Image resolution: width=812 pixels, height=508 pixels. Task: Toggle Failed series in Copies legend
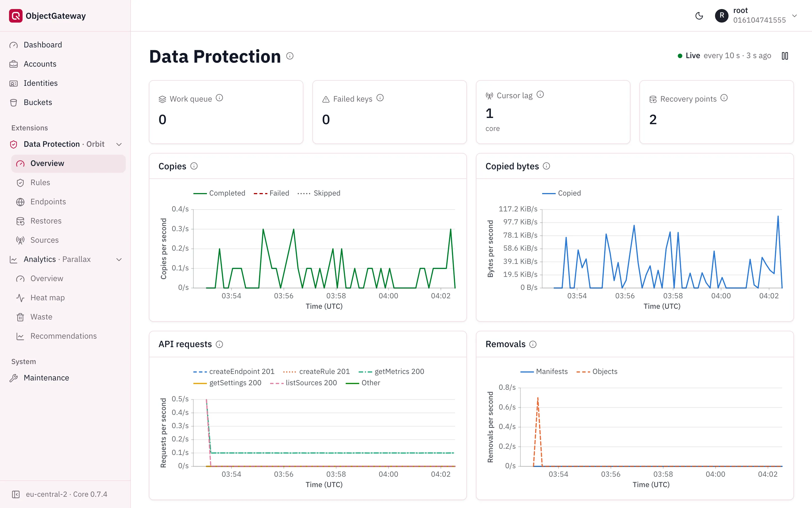[272, 193]
